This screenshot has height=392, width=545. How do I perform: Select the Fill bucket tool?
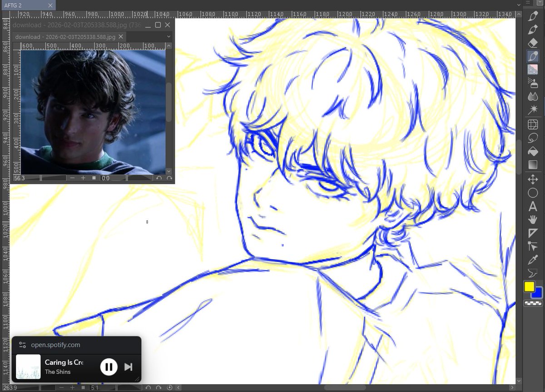pos(533,151)
